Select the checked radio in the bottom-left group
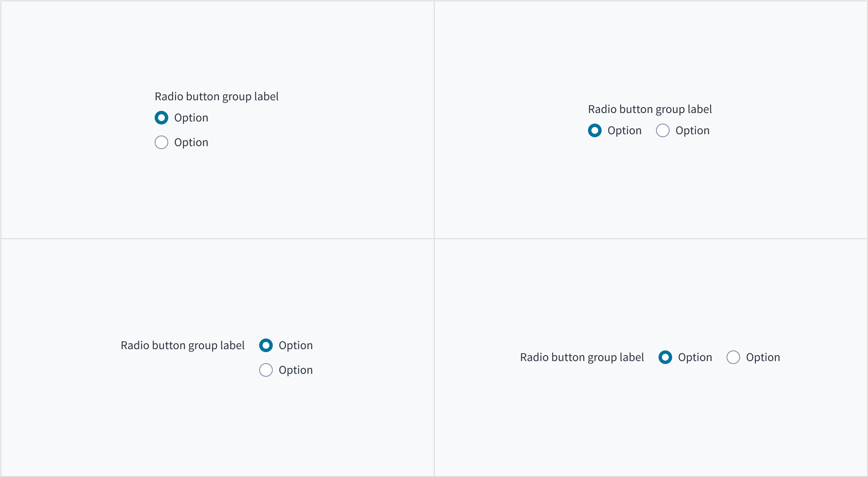Image resolution: width=868 pixels, height=477 pixels. point(266,345)
